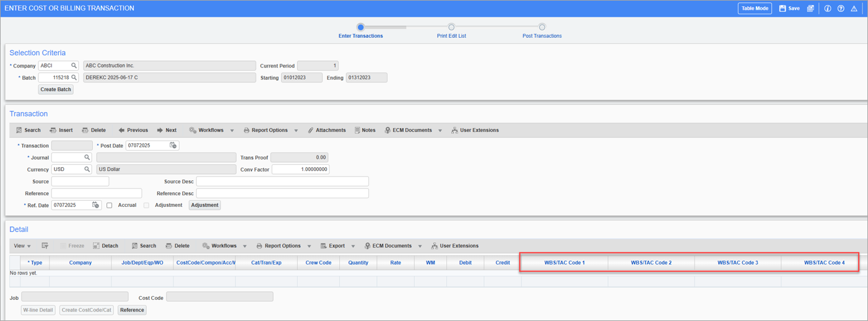
Task: Click Search in Transaction toolbar
Action: [28, 130]
